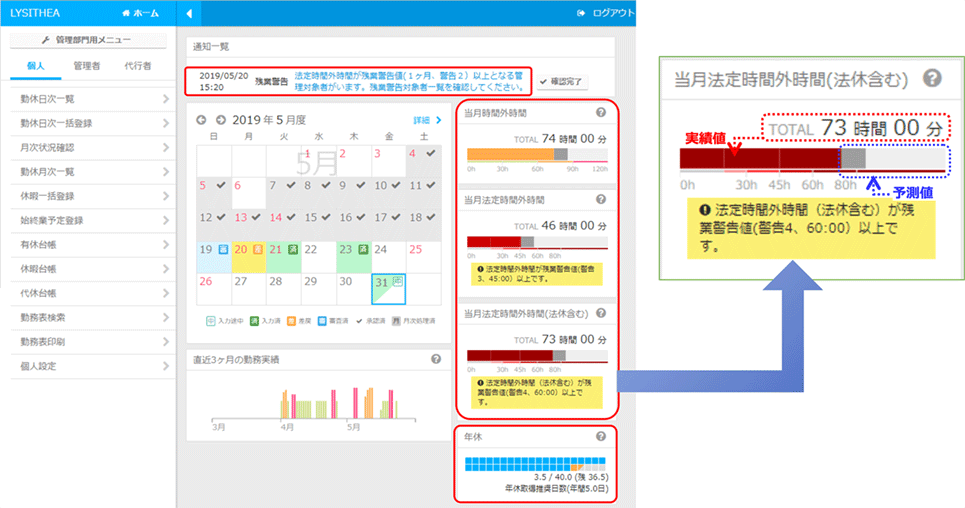Collapse the sidebar with the left triangle icon
The image size is (965, 508).
click(x=189, y=13)
